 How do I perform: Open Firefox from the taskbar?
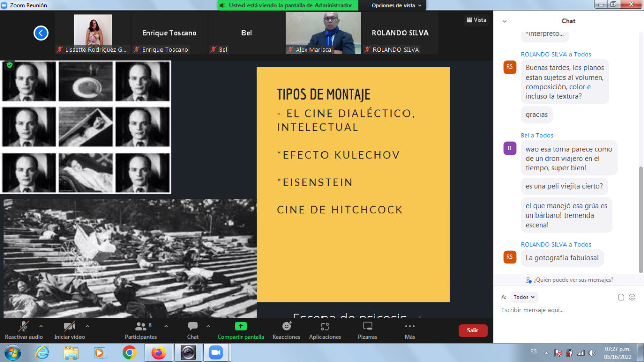click(x=158, y=353)
